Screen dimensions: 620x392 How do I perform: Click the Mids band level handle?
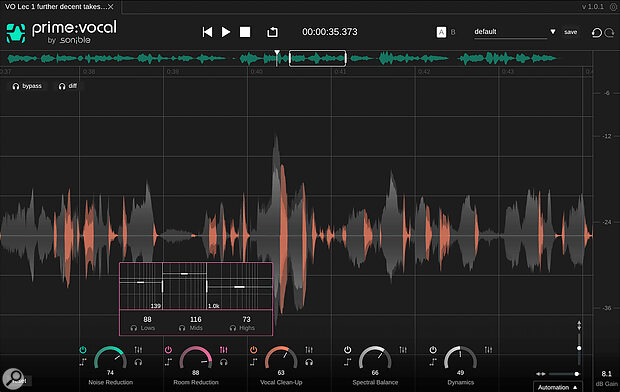184,274
